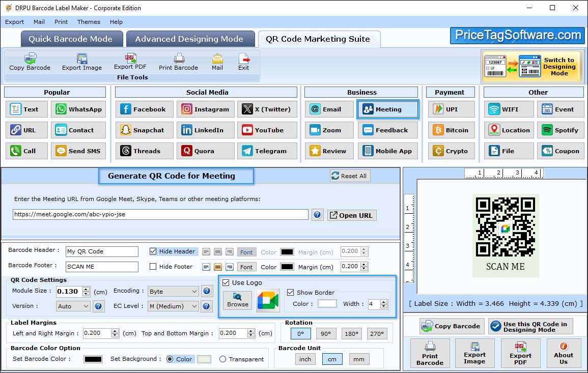Click the Set Barcode Color swatch
This screenshot has width=588, height=373.
(x=93, y=359)
